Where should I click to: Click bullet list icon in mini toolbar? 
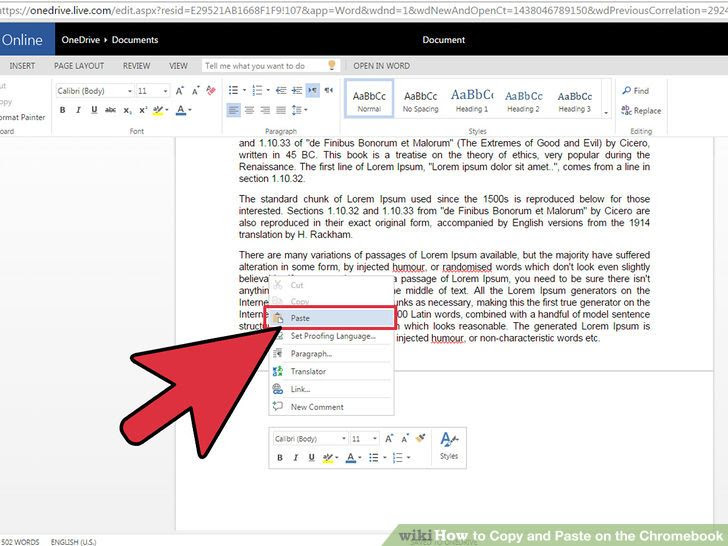(x=374, y=458)
